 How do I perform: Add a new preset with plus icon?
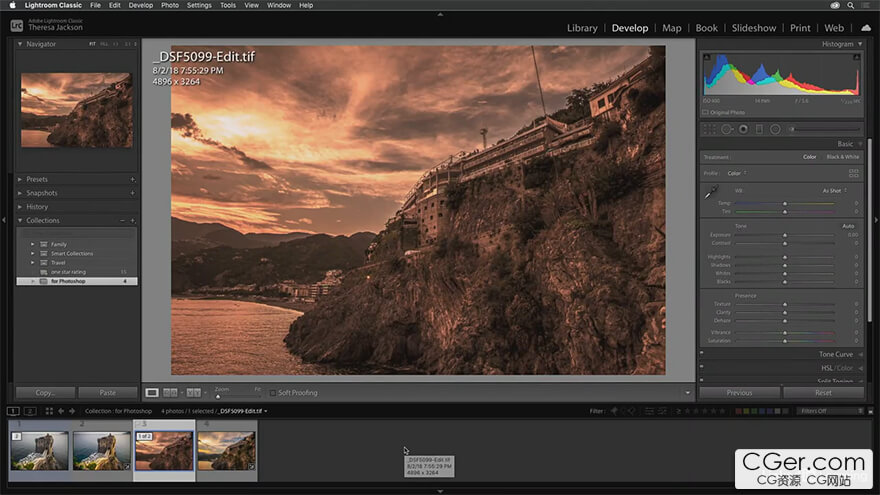coord(132,179)
